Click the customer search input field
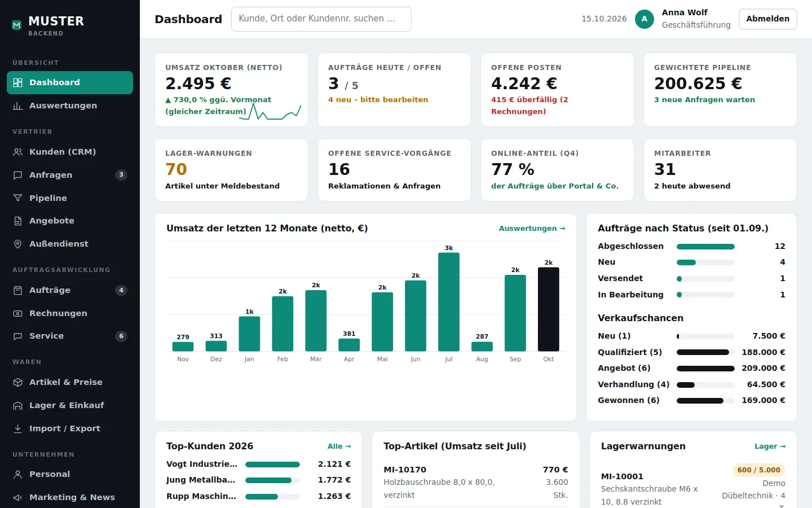The image size is (812, 508). (321, 19)
